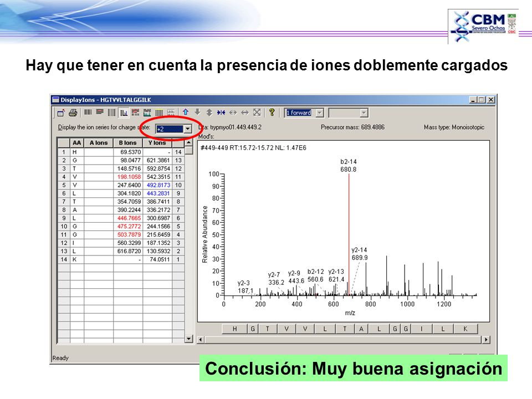Select the bar-chart spectrum view toolbar icon
The width and height of the screenshot is (532, 399).
pos(124,112)
